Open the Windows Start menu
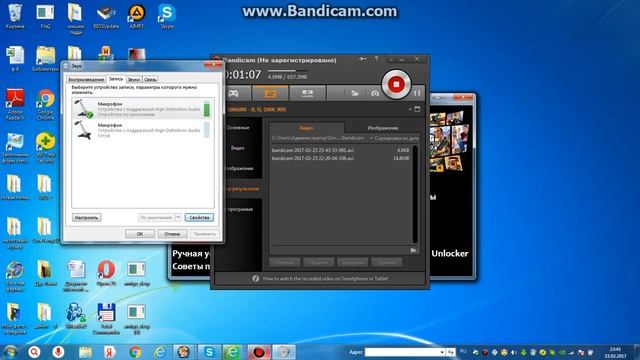 10,351
